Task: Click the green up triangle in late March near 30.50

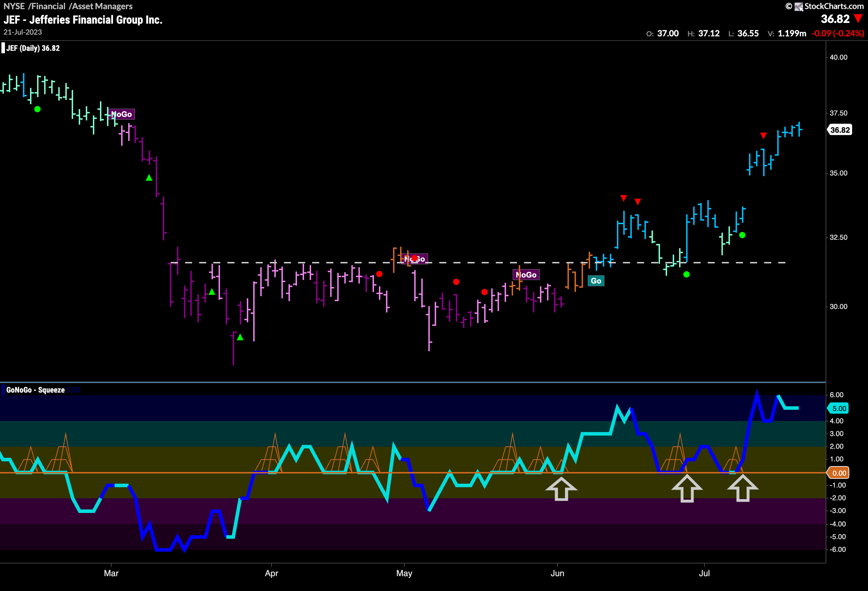Action: [x=212, y=292]
